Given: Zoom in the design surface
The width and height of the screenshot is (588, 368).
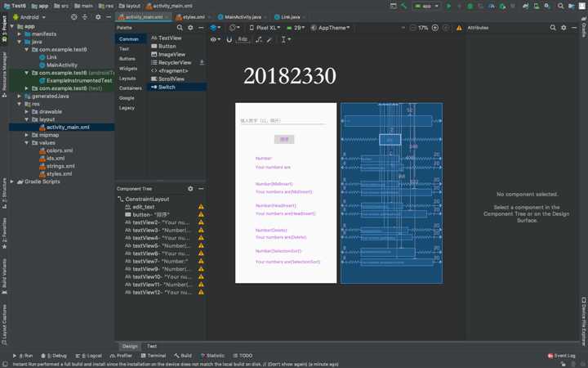Looking at the screenshot, I should tap(435, 28).
